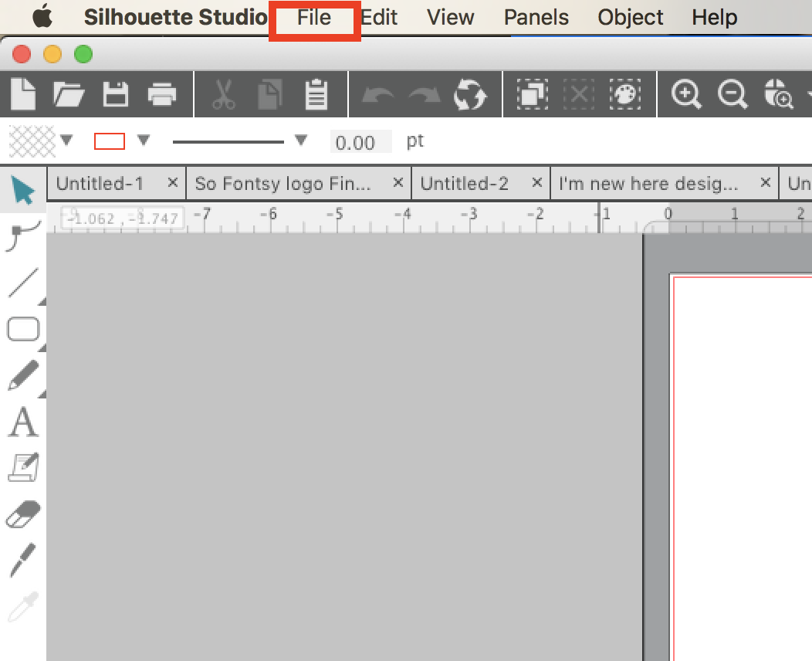Close the Untitled-2 tab

[x=537, y=182]
